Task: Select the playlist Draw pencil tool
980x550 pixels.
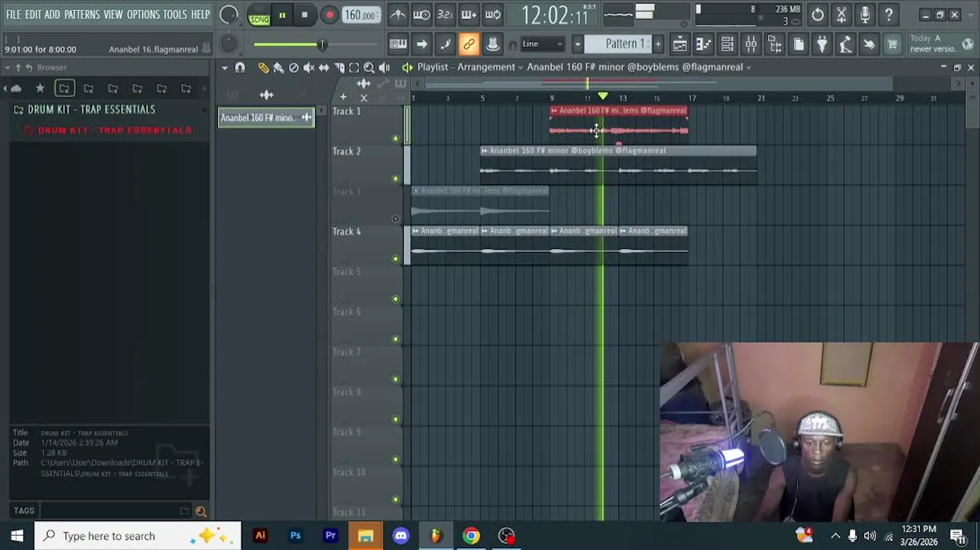Action: 263,68
